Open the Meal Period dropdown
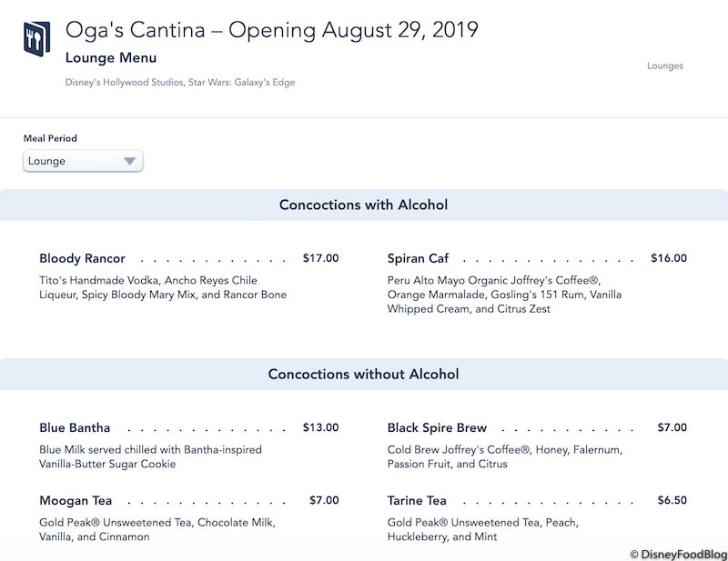 [x=82, y=161]
